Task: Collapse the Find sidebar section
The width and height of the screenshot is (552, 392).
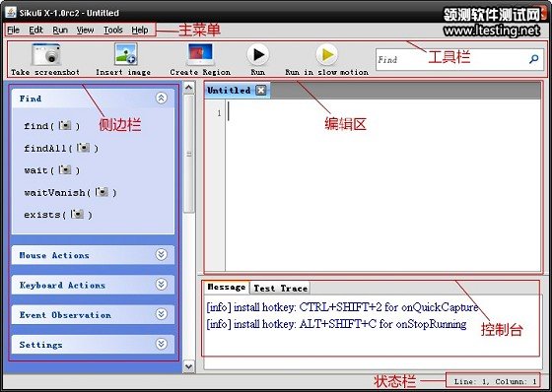Action: click(162, 98)
